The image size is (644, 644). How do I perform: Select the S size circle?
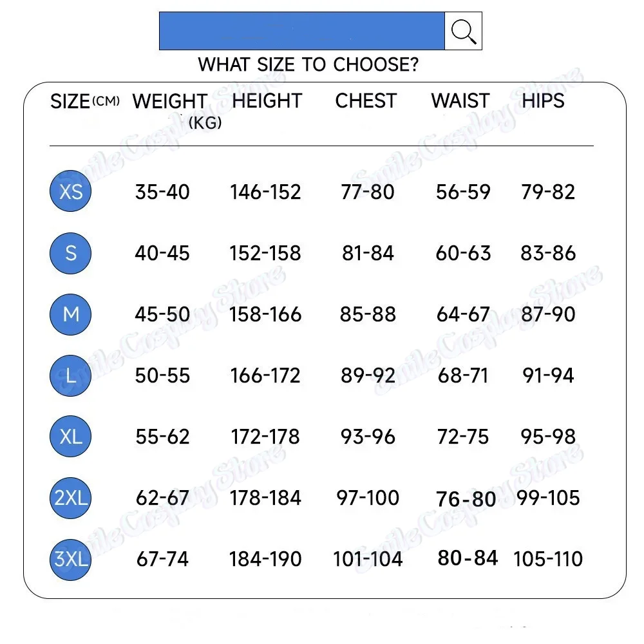click(71, 253)
